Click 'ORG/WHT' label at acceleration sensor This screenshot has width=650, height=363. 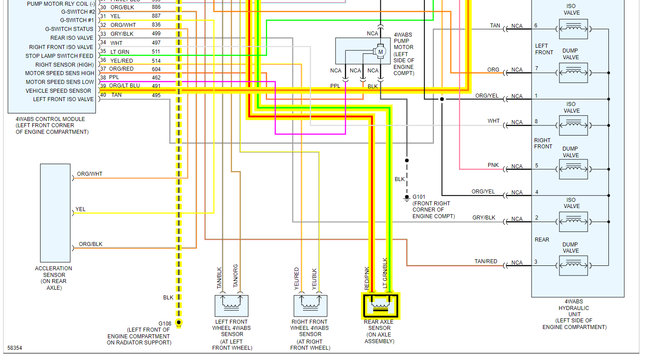point(90,174)
